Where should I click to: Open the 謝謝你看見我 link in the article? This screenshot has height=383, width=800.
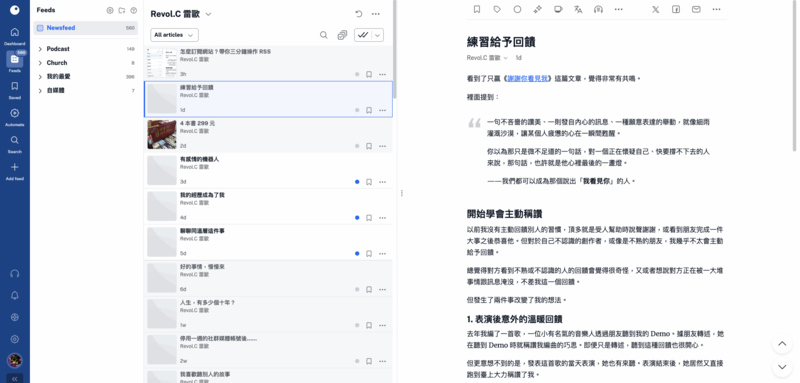pos(528,79)
